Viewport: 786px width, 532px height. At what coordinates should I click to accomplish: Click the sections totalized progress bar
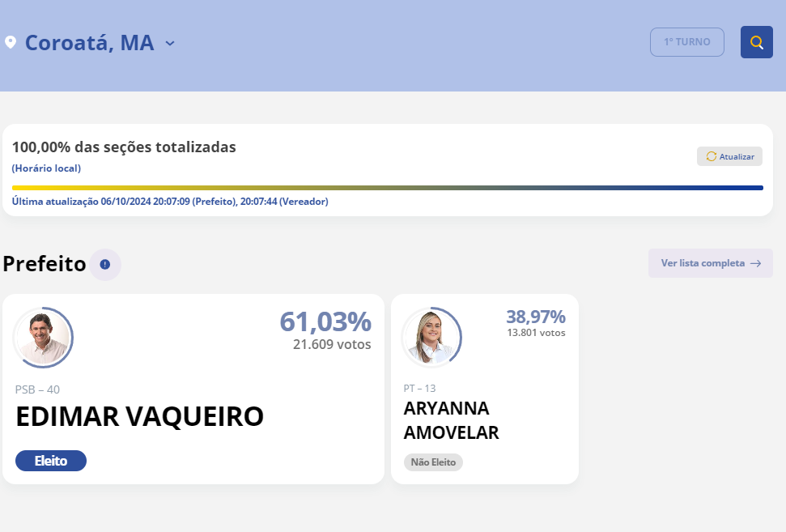pos(387,188)
